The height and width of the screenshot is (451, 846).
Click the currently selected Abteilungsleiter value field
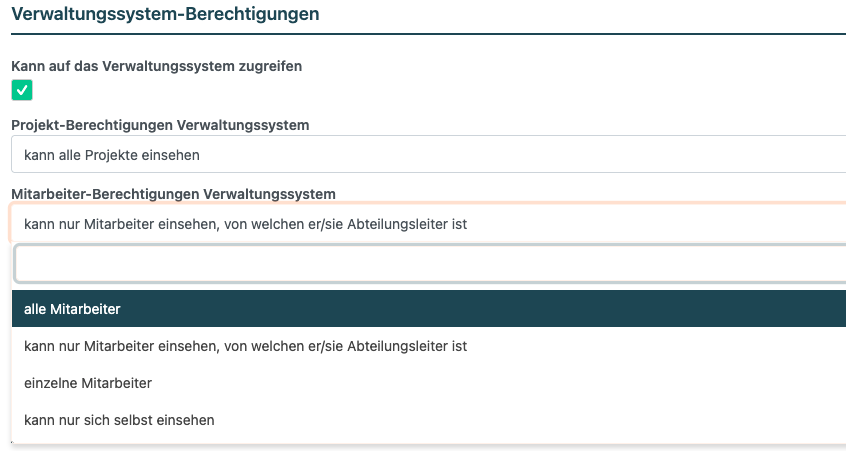point(245,224)
